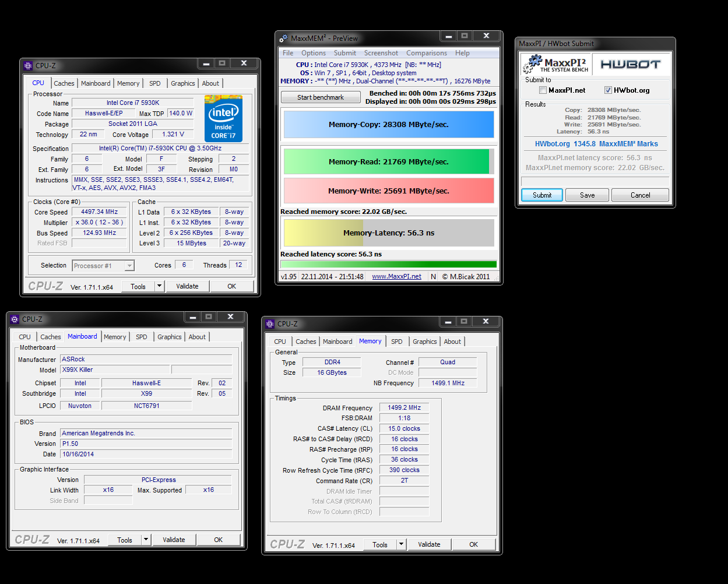This screenshot has height=584, width=728.
Task: Click the MaxxMEM title bar gear icon
Action: click(283, 38)
